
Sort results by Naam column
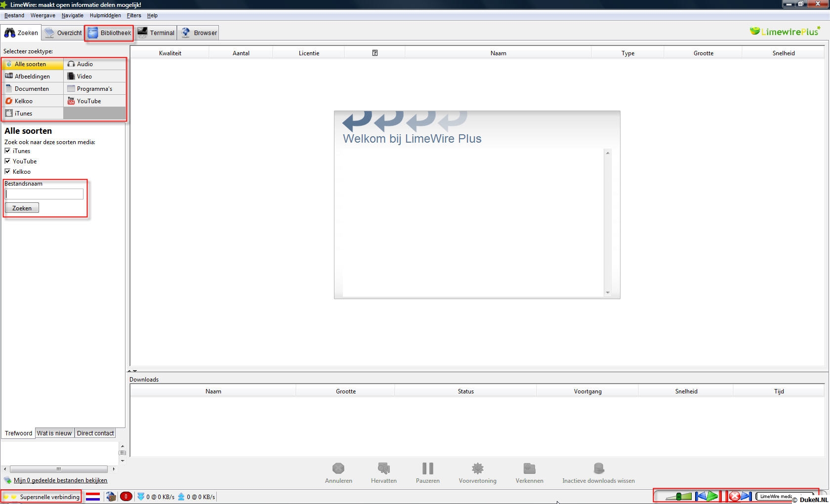click(498, 53)
